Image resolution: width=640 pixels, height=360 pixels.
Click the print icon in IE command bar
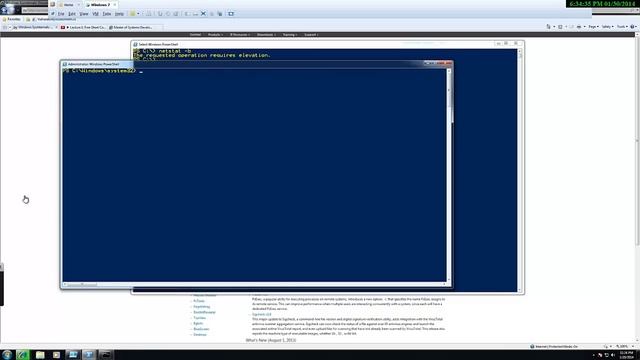[579, 27]
